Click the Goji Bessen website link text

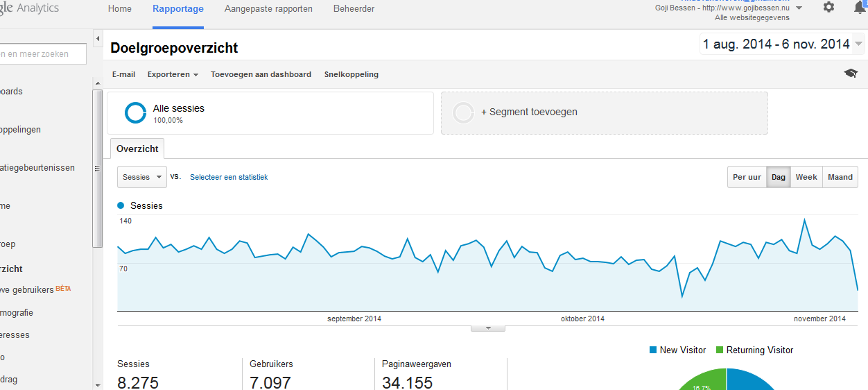click(722, 8)
